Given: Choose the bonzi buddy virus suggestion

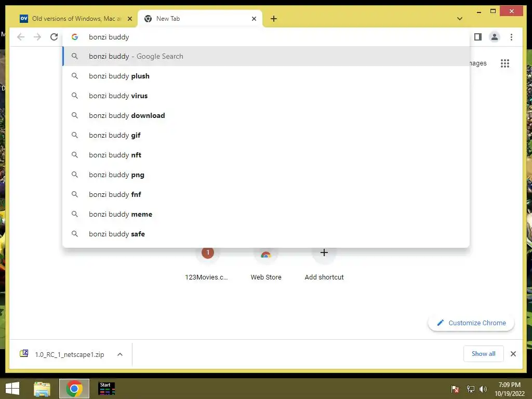Looking at the screenshot, I should (266, 96).
